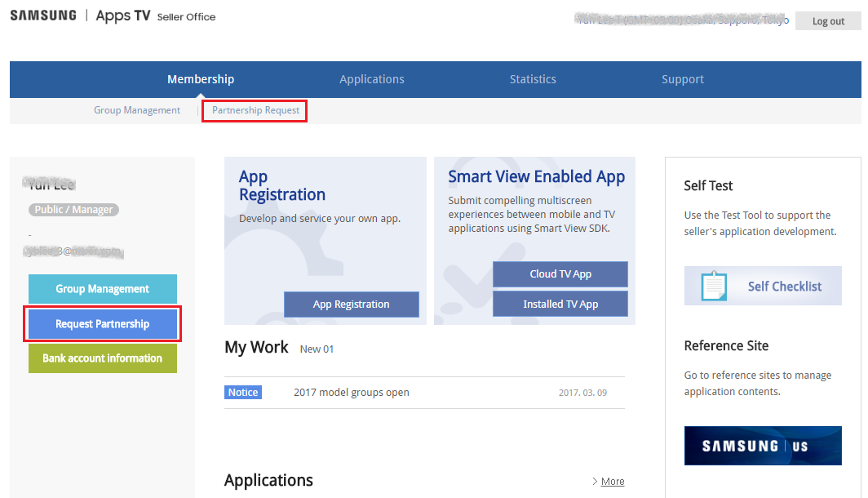This screenshot has width=868, height=498.
Task: Open the Self Checklist banner
Action: 763,286
